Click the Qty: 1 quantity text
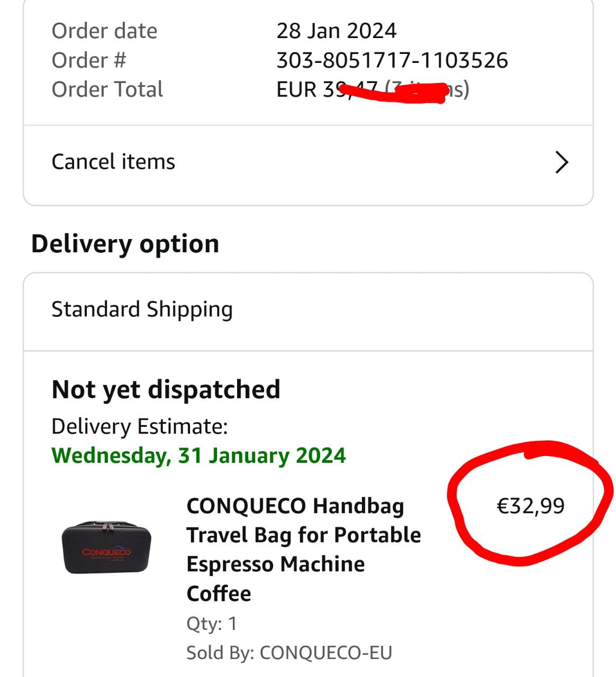Screen dimensions: 616x677 [211, 624]
